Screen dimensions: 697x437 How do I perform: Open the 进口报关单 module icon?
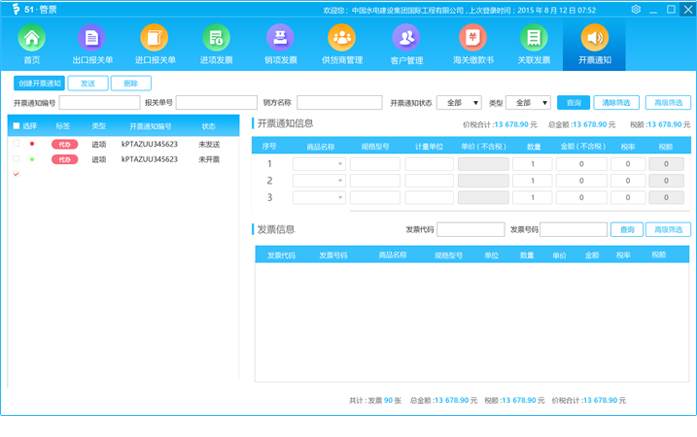tap(154, 44)
